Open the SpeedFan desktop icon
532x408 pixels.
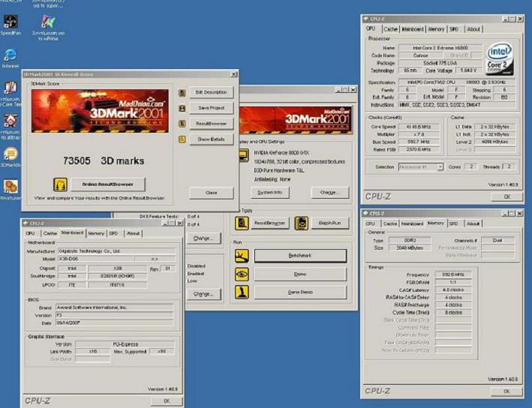[x=11, y=22]
